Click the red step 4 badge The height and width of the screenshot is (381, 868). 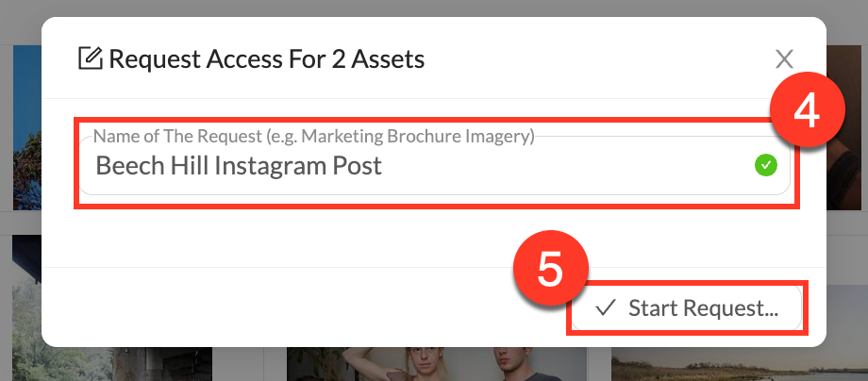[x=805, y=111]
